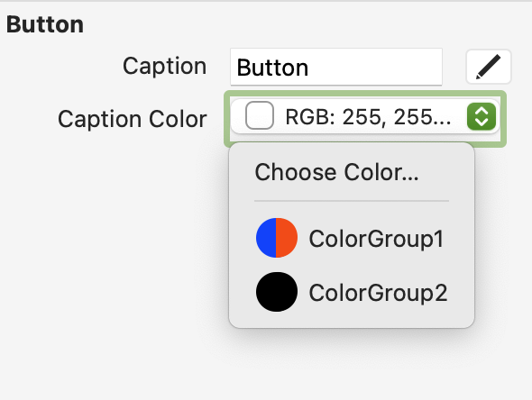This screenshot has width=532, height=400.
Task: Click the bold Button section heading
Action: coord(45,24)
